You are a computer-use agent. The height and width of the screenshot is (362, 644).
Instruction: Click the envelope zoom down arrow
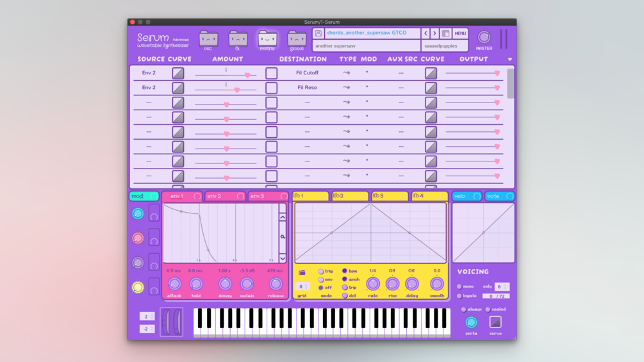point(283,258)
